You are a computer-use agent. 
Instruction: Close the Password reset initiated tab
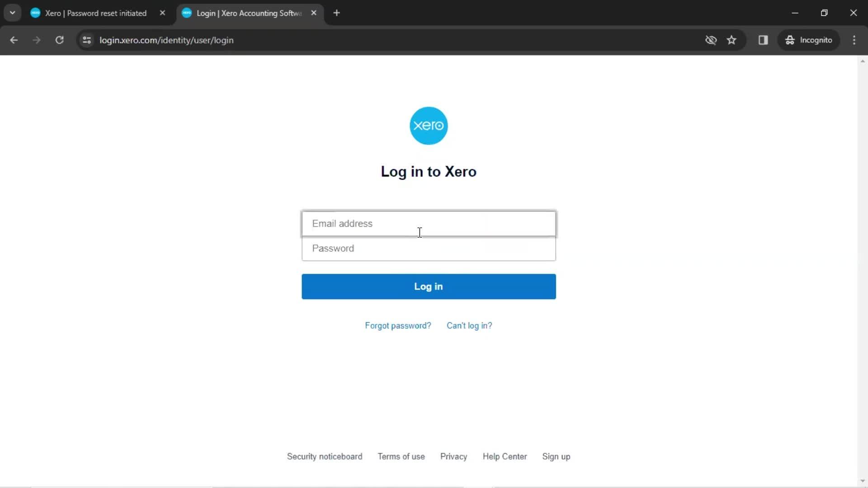[162, 13]
